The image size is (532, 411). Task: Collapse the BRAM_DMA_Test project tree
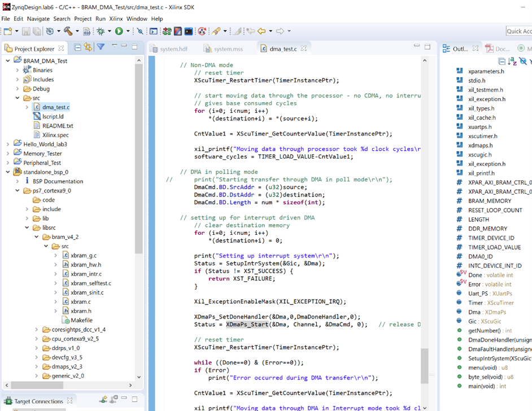(8, 61)
